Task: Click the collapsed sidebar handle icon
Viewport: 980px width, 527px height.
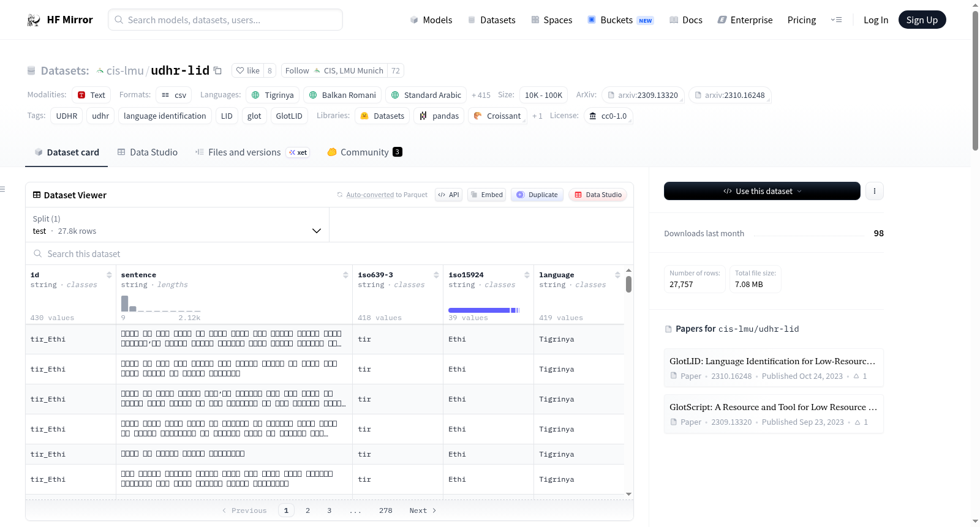Action: [3, 189]
